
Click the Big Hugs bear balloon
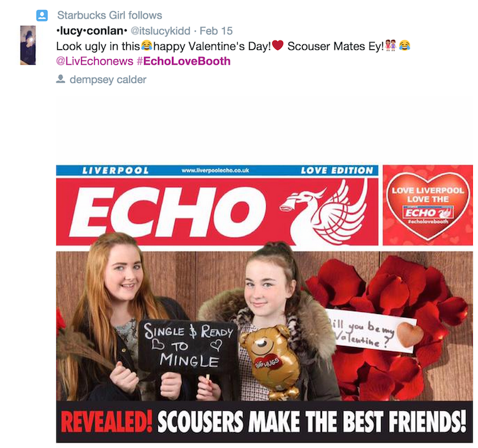coord(270,362)
